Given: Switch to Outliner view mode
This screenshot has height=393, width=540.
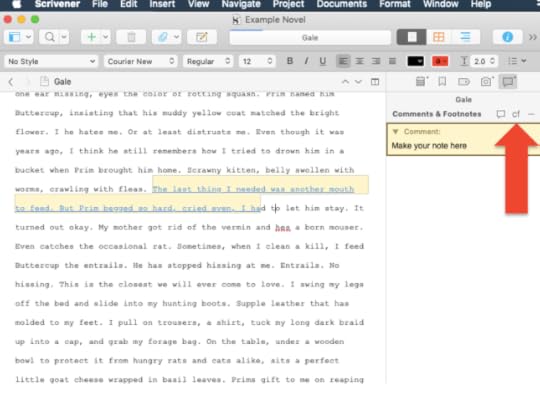Looking at the screenshot, I should (466, 37).
